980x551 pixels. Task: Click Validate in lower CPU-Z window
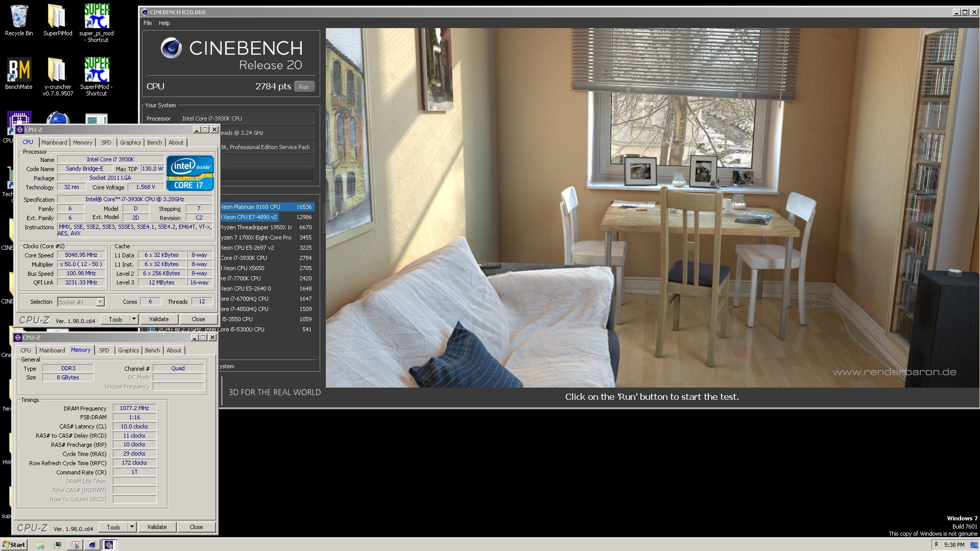(x=157, y=527)
